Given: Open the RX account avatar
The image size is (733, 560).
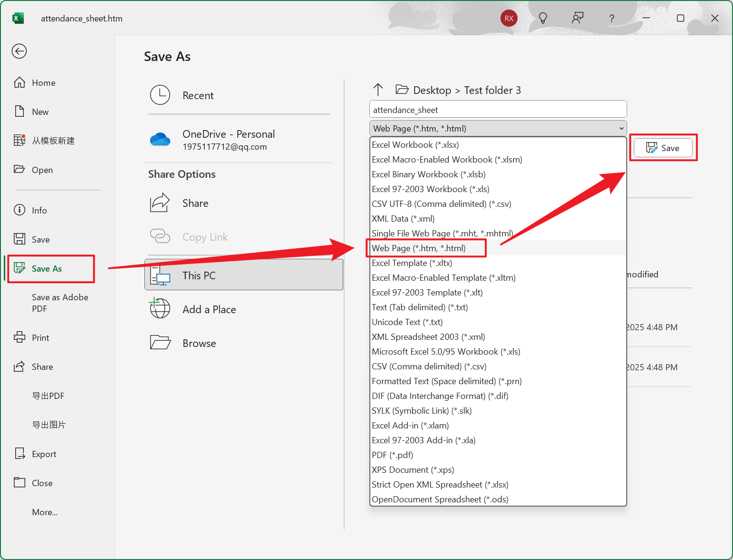Looking at the screenshot, I should tap(509, 18).
